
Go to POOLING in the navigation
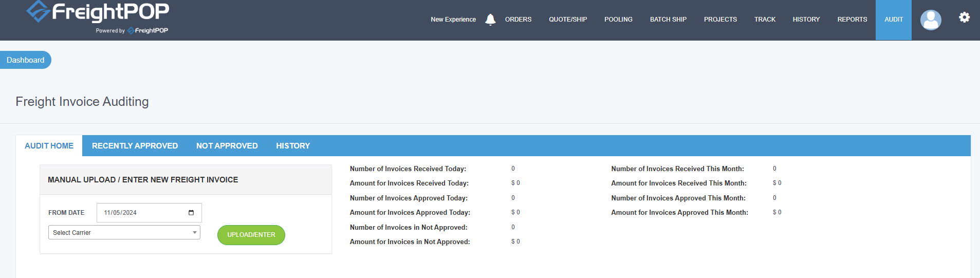[618, 20]
